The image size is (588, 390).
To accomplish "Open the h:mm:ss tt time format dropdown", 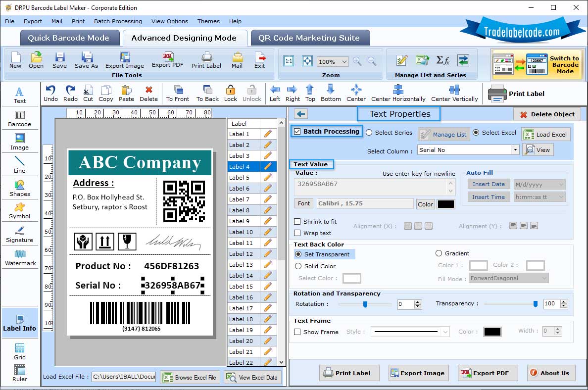I will click(561, 197).
